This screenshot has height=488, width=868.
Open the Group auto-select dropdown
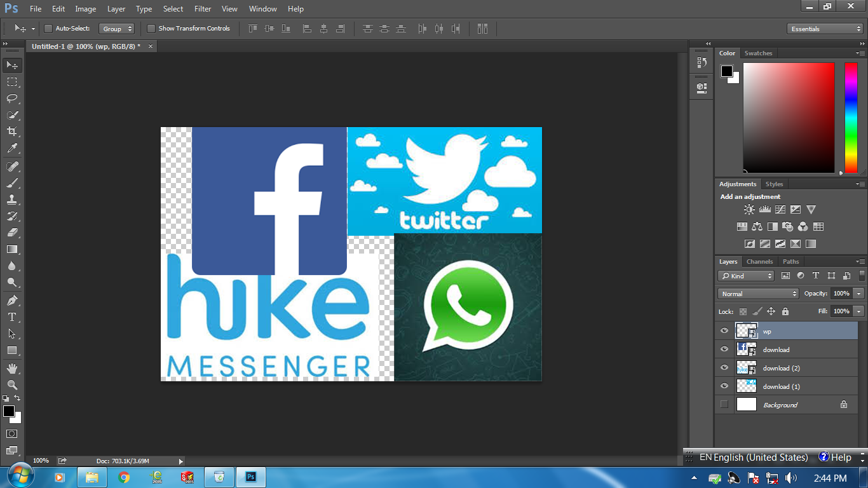tap(117, 29)
